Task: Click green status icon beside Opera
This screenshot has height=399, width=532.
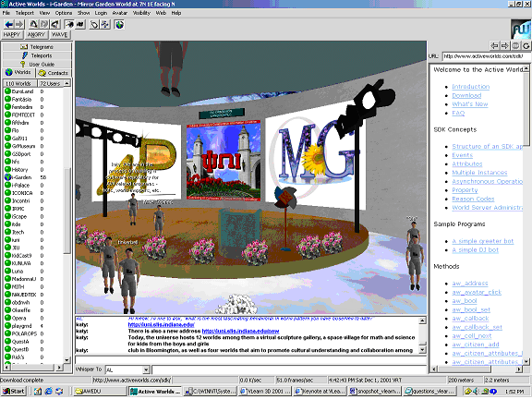Action: [7, 319]
